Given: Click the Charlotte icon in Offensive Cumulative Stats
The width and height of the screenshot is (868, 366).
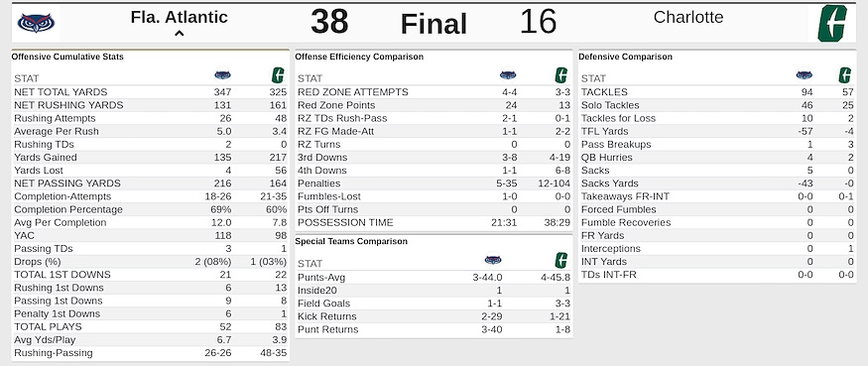Looking at the screenshot, I should point(278,75).
